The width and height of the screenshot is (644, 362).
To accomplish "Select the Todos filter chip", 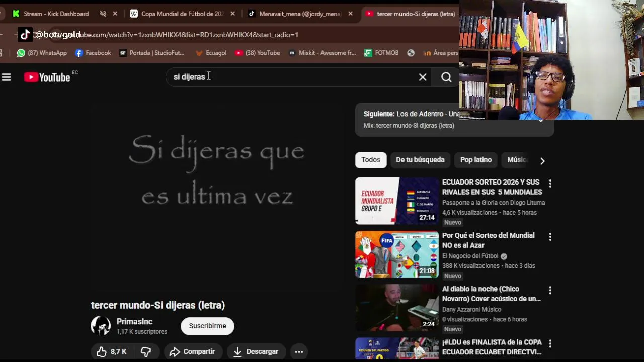I will [371, 160].
